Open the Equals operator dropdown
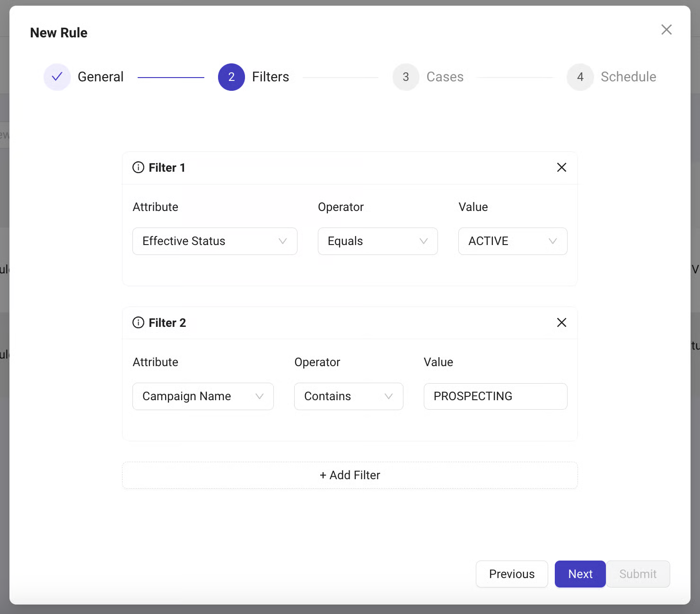 [x=377, y=241]
